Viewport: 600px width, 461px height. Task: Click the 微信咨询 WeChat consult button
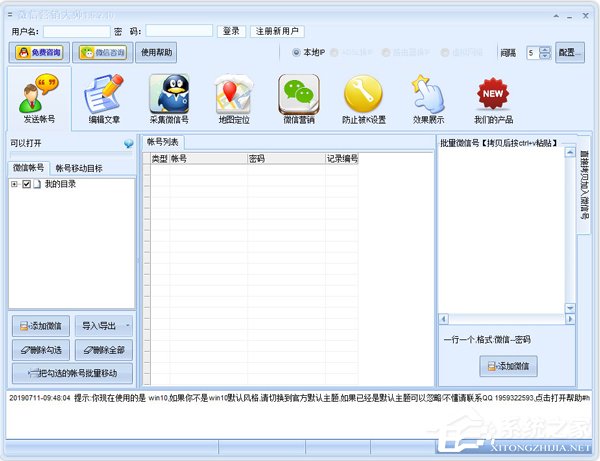pyautogui.click(x=103, y=52)
